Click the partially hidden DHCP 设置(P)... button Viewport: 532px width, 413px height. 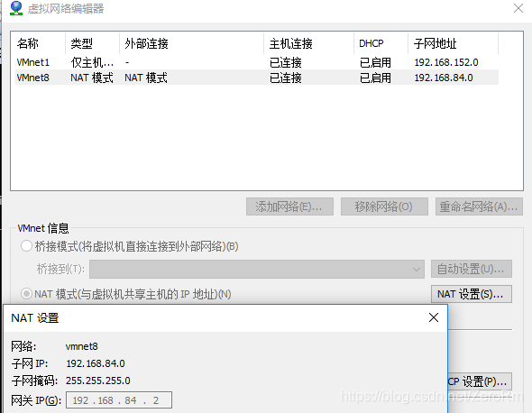480,381
